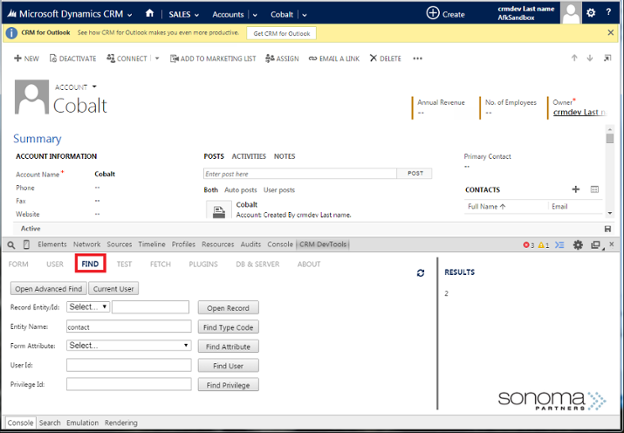Click the DevTools search magnifier icon
Screen dimensions: 624x433
coord(10,244)
